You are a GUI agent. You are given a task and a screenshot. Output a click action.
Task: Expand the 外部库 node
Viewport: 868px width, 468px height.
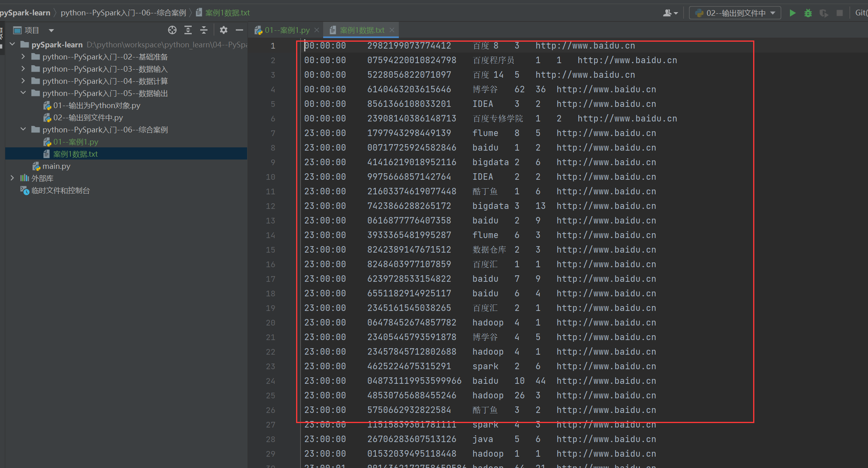12,178
